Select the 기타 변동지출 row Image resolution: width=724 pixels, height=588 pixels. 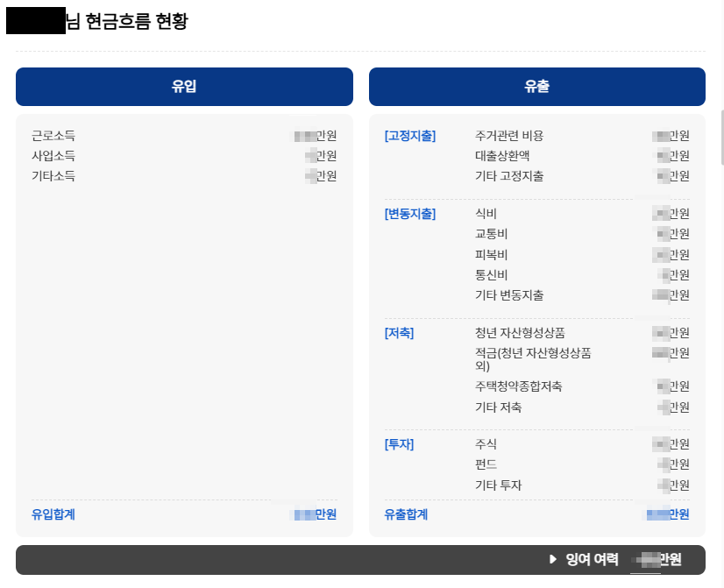pyautogui.click(x=582, y=295)
